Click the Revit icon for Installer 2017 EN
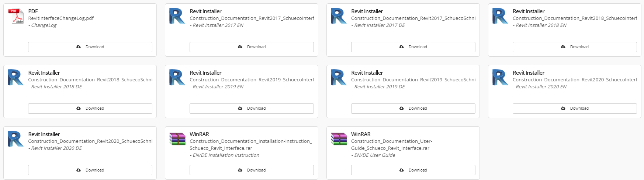The height and width of the screenshot is (180, 644). click(x=177, y=16)
